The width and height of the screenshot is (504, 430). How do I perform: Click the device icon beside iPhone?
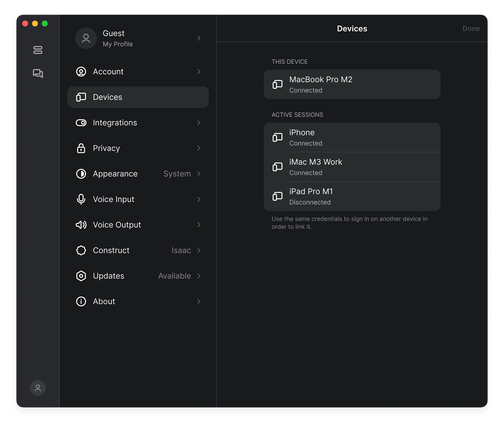click(x=277, y=137)
